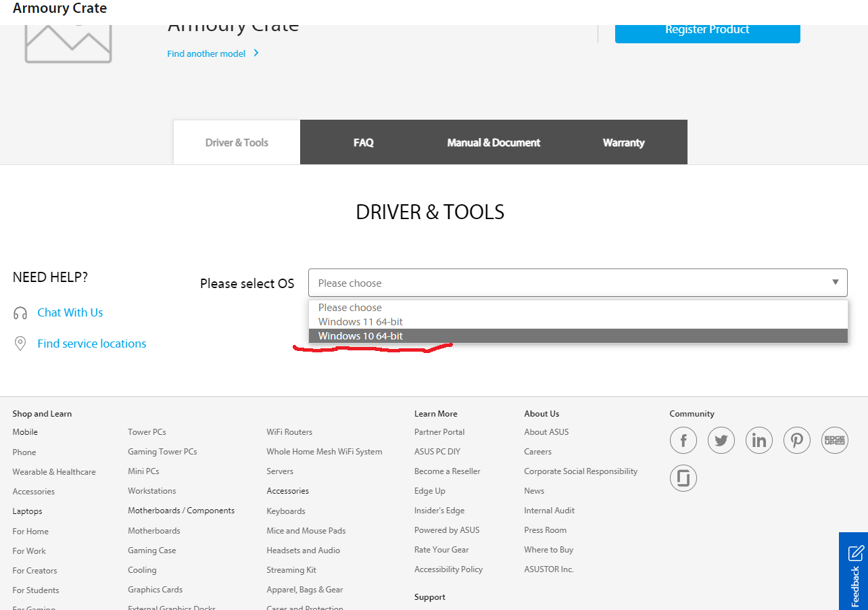Select Windows 11 64-bit option
The image size is (868, 610).
(x=578, y=322)
